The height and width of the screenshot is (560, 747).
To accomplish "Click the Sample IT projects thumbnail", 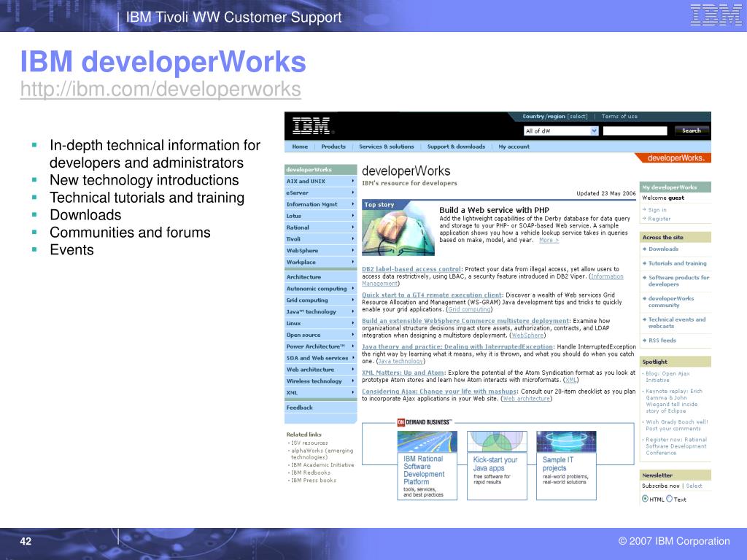I will (x=566, y=441).
